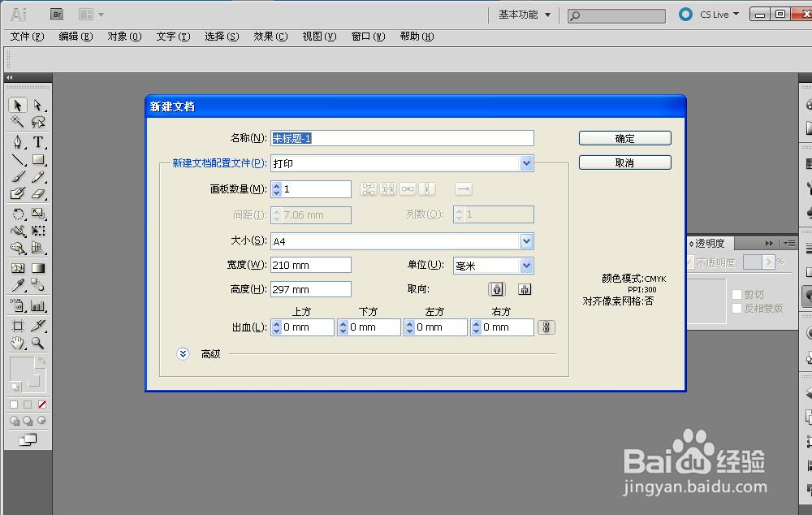The width and height of the screenshot is (812, 515).
Task: Click the 名称 document name field
Action: pos(402,137)
